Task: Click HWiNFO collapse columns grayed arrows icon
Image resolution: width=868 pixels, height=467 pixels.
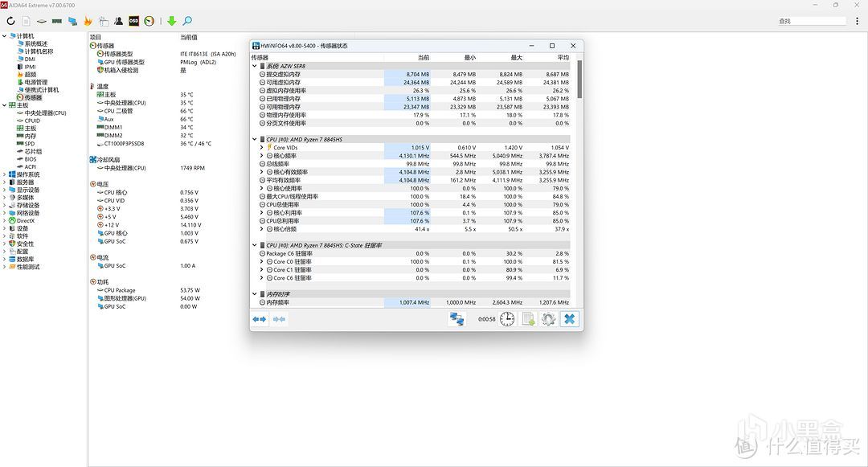Action: 280,319
